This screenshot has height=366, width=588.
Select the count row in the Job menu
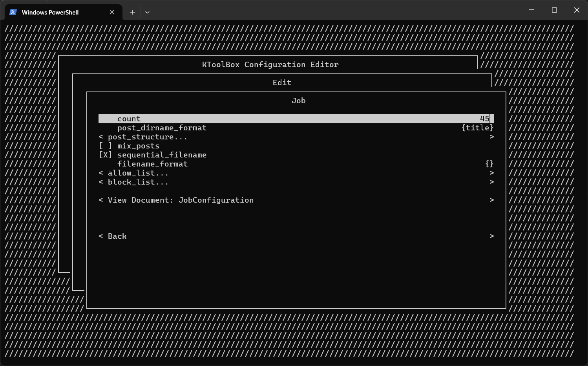[129, 118]
